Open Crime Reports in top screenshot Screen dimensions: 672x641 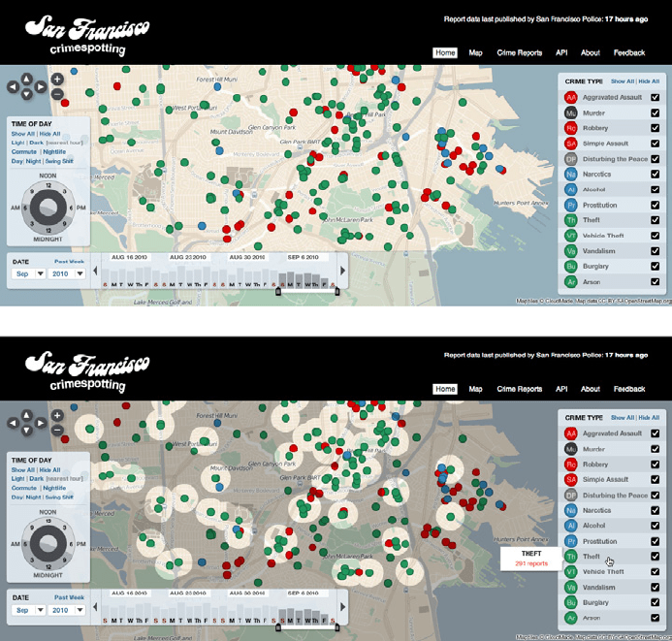(520, 52)
